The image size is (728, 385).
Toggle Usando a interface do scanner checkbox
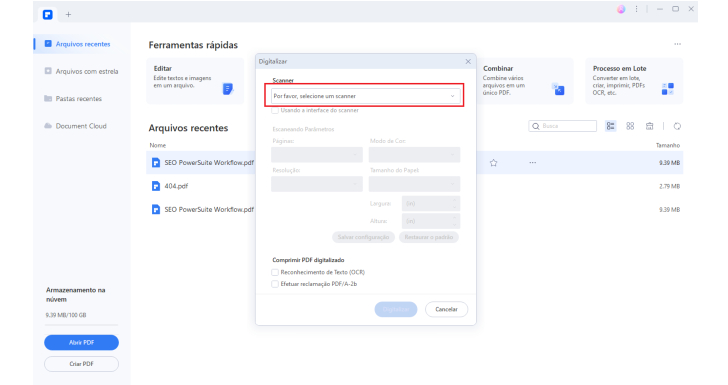pyautogui.click(x=275, y=111)
